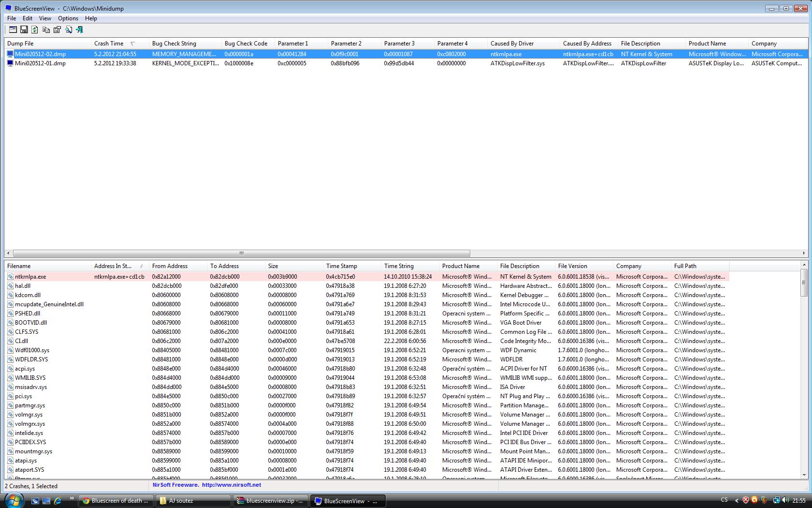Click the upper pane scroll right arrow
The image size is (812, 508).
[804, 253]
